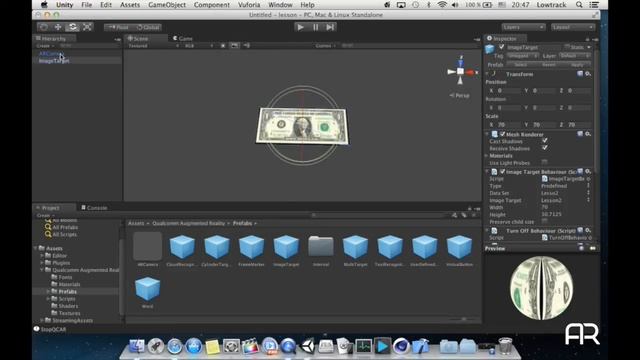
Task: Toggle the Static checkbox
Action: click(567, 47)
